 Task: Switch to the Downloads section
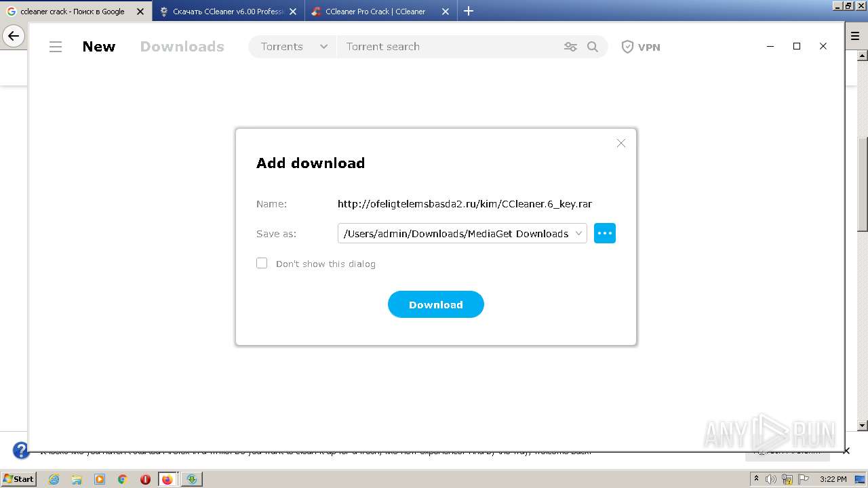182,47
